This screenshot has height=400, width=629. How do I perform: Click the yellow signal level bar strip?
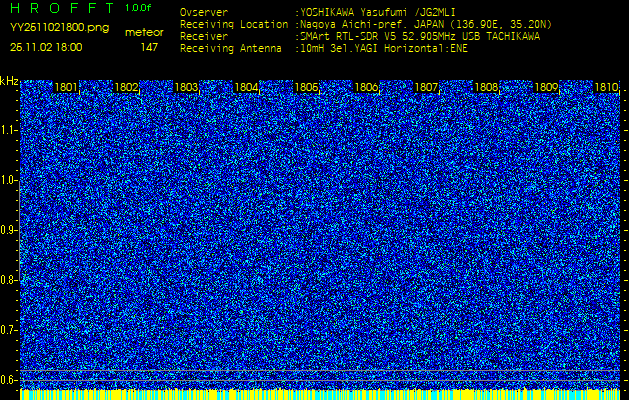pyautogui.click(x=320, y=394)
